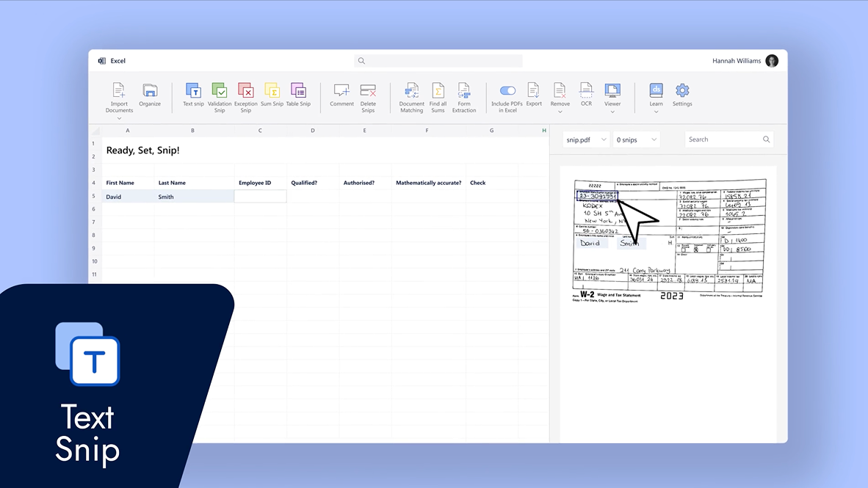This screenshot has width=868, height=488.
Task: Click the Delete Snips icon
Action: (x=368, y=91)
